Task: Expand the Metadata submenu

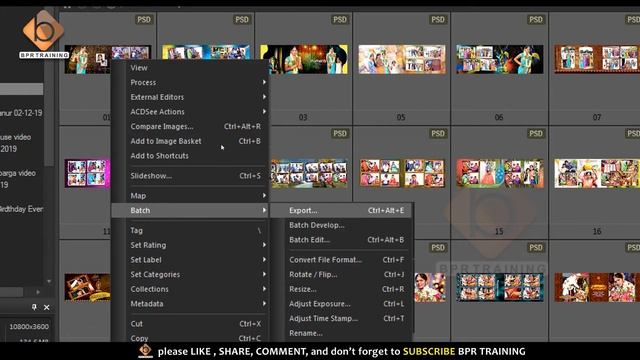Action: click(x=190, y=304)
